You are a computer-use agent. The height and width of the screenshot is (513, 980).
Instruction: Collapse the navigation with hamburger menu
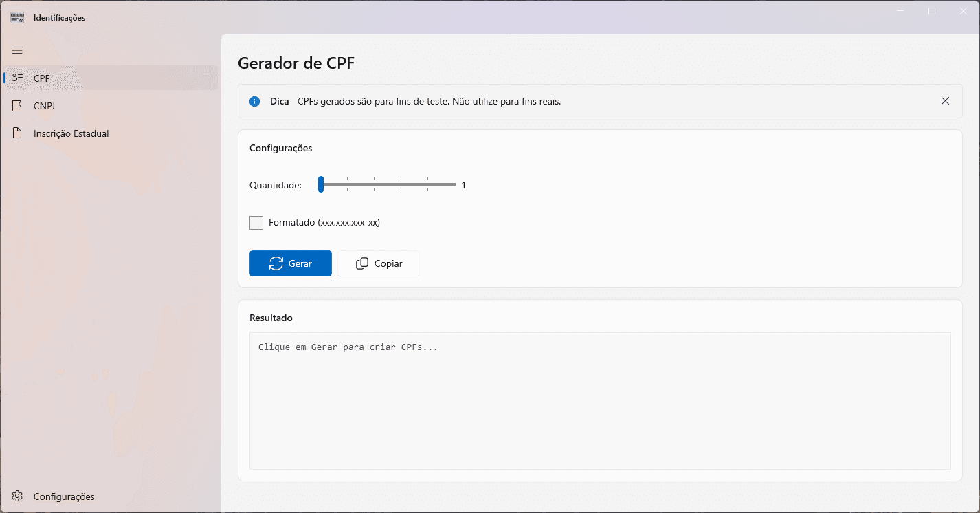(17, 50)
